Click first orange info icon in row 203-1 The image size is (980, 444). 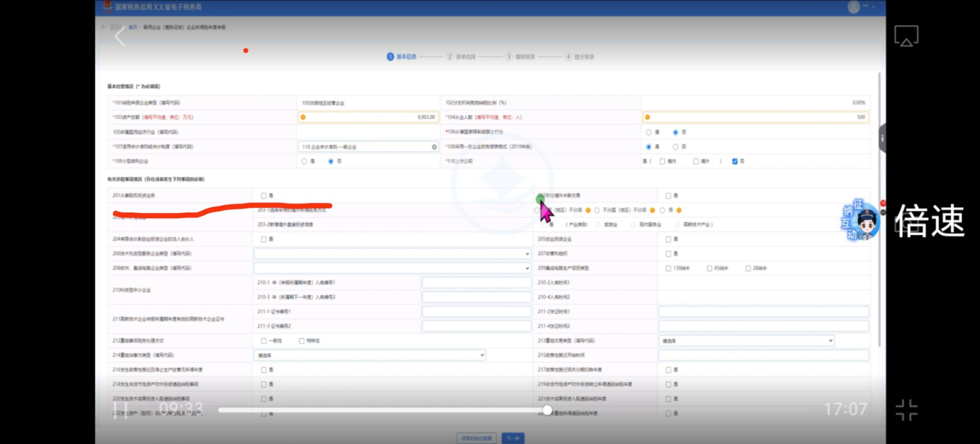[588, 210]
